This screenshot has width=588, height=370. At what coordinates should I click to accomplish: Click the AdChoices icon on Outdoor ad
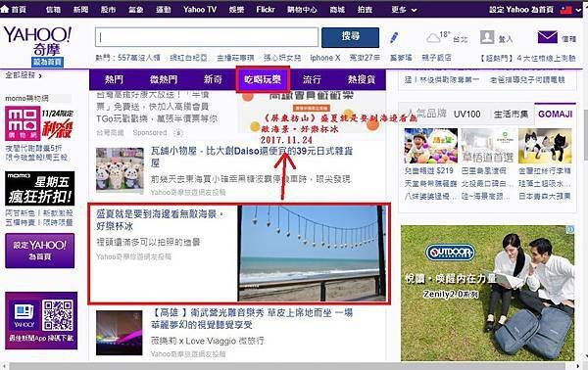tap(570, 229)
